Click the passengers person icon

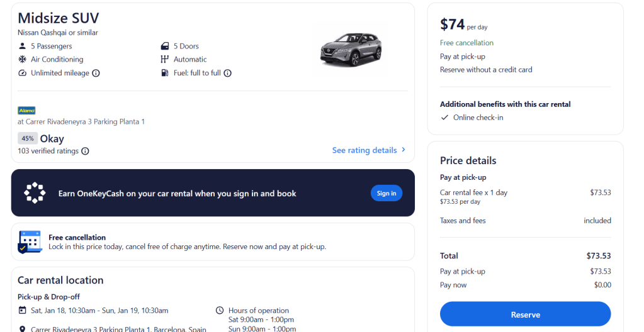[x=23, y=46]
